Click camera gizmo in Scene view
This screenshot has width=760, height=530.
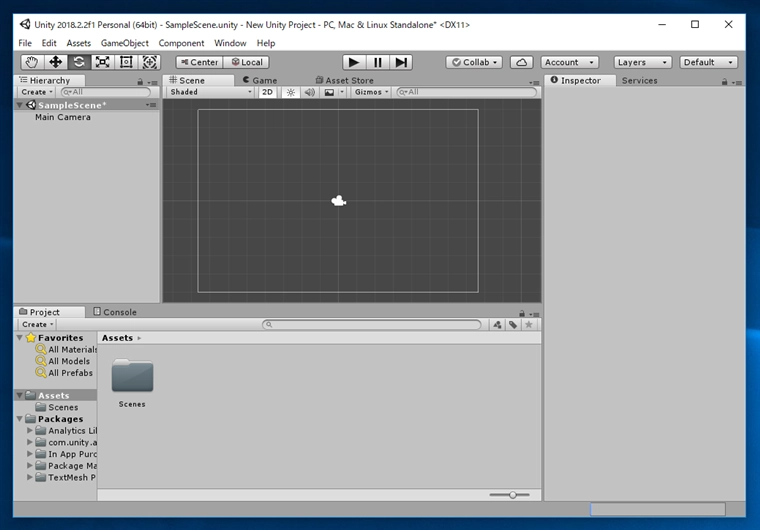tap(338, 201)
